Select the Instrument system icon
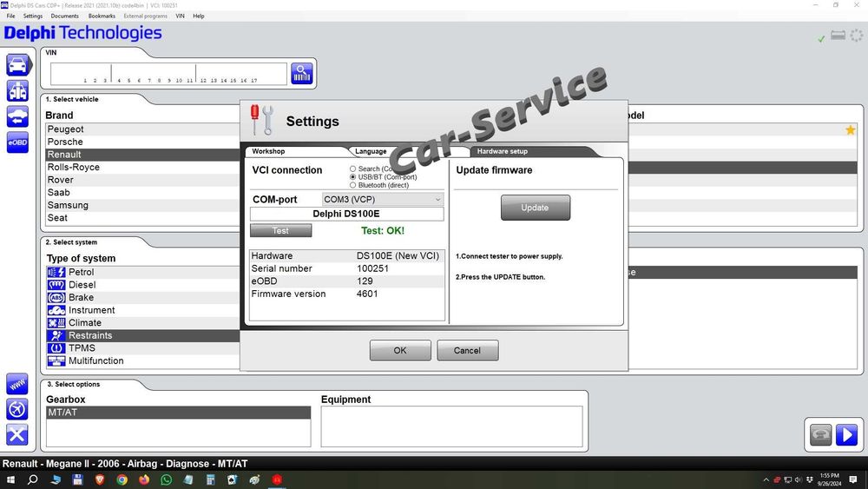The image size is (868, 489). coord(56,310)
